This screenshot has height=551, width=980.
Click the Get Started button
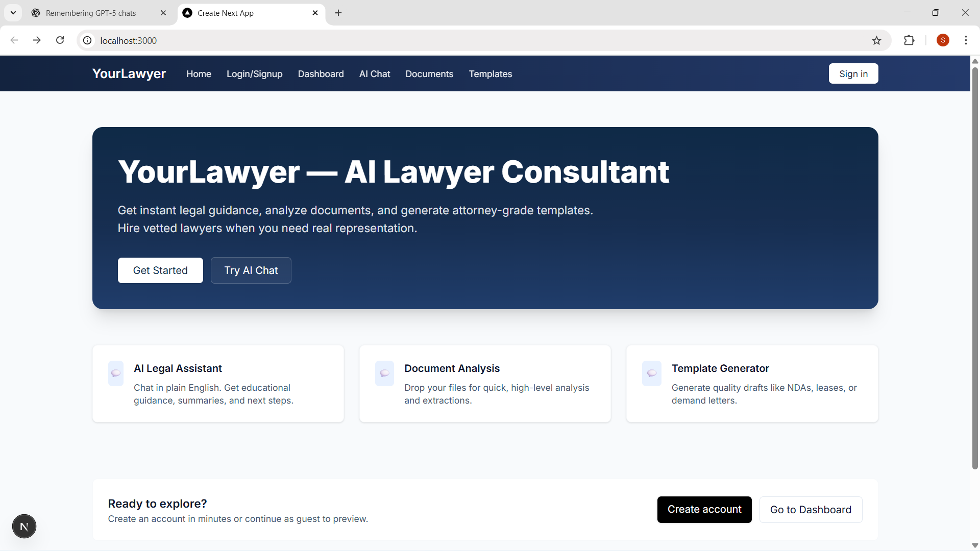pyautogui.click(x=160, y=270)
